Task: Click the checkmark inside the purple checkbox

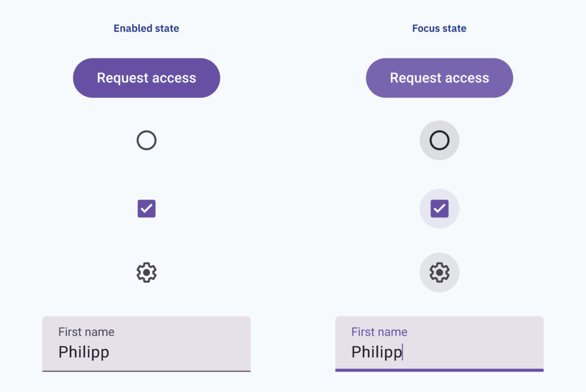Action: coord(146,208)
